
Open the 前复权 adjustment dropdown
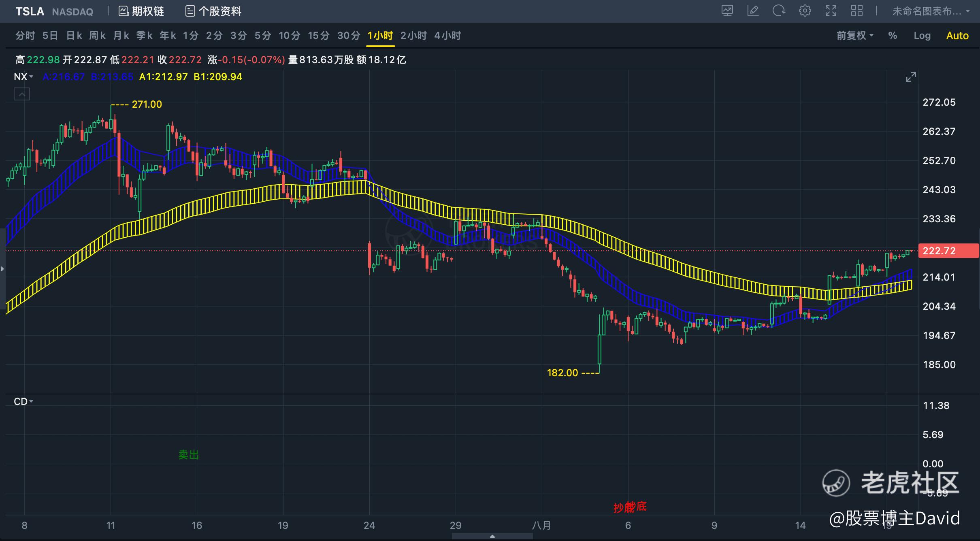(x=855, y=36)
